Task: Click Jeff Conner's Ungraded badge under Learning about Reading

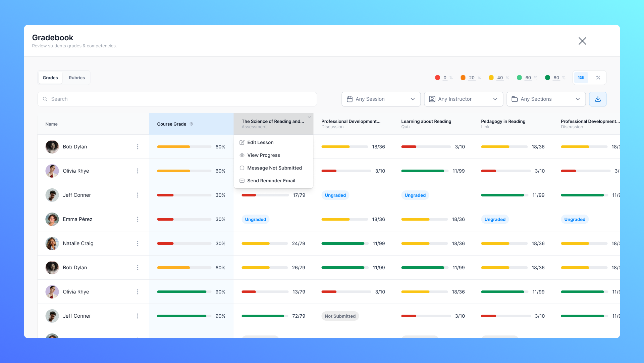Action: (415, 195)
